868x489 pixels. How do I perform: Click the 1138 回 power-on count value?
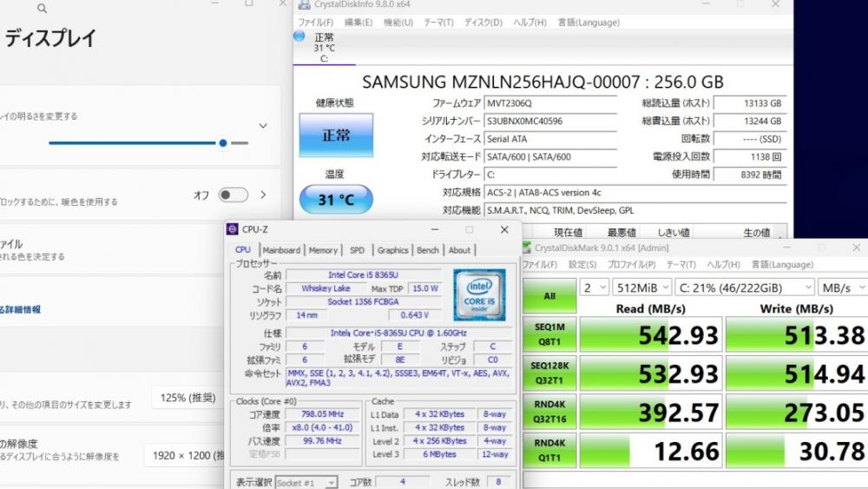coord(750,156)
